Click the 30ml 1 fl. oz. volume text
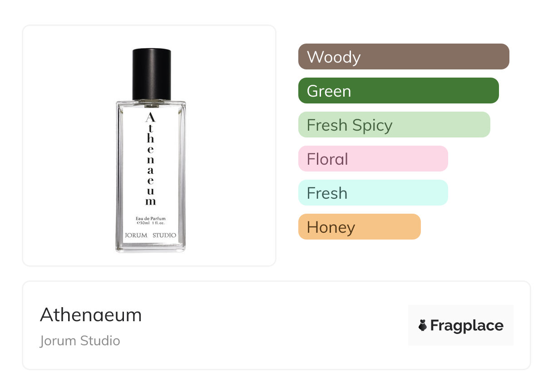The image size is (553, 392). [x=150, y=224]
